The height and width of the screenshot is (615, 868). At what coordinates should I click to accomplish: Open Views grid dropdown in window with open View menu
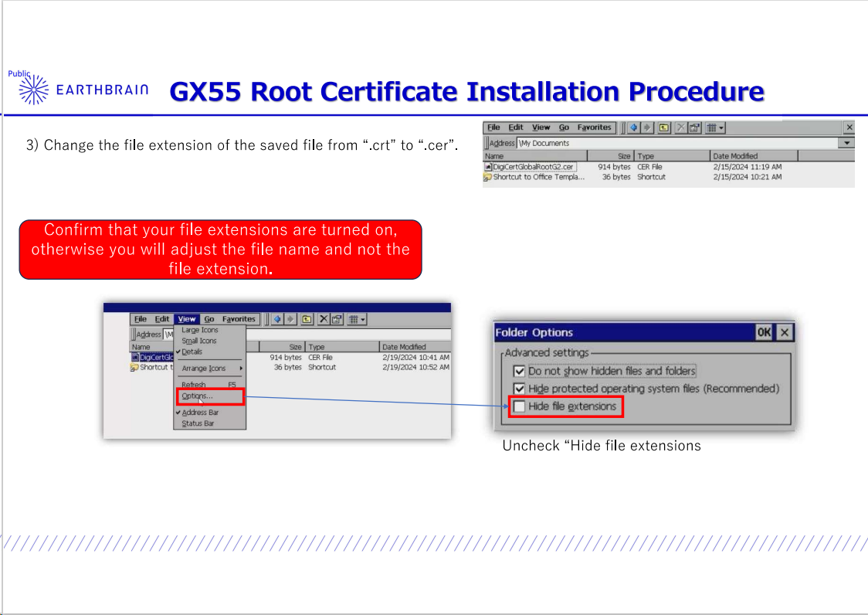(x=357, y=319)
